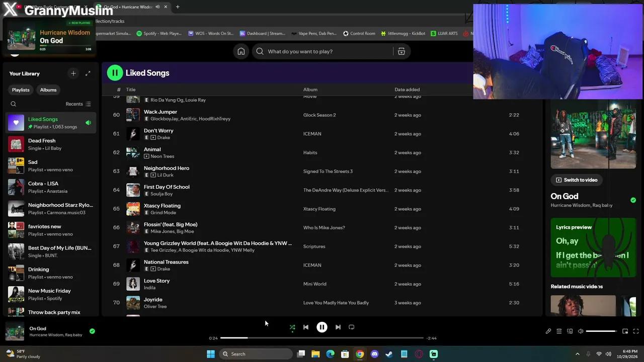Open New Music Friday playlist

[x=50, y=294]
